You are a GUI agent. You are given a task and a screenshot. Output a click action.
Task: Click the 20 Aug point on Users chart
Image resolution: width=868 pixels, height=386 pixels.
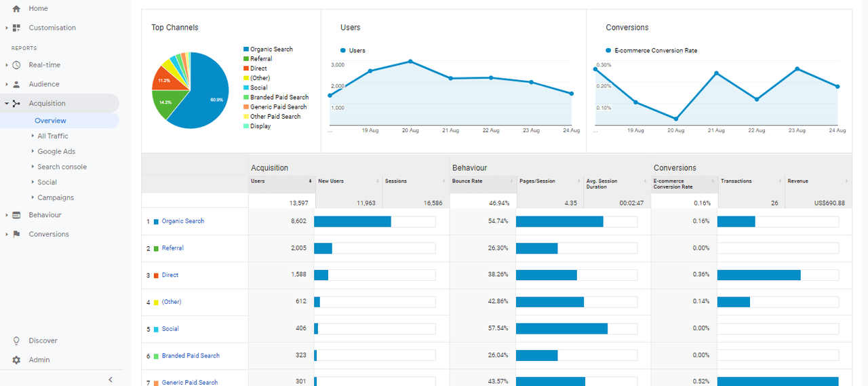(410, 61)
